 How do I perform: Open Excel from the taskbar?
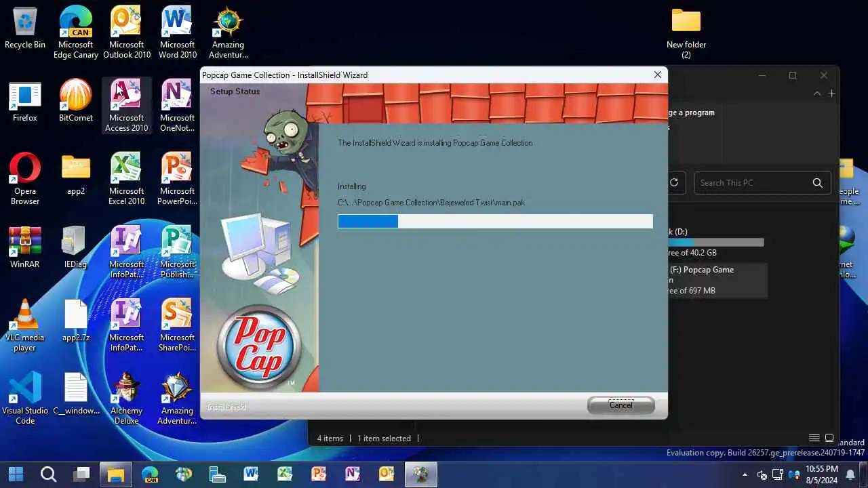(x=285, y=474)
